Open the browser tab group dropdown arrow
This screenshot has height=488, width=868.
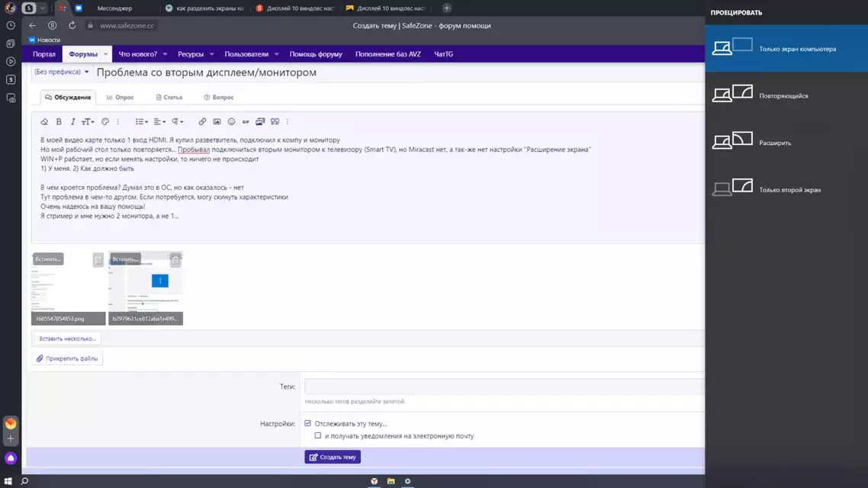click(x=42, y=8)
